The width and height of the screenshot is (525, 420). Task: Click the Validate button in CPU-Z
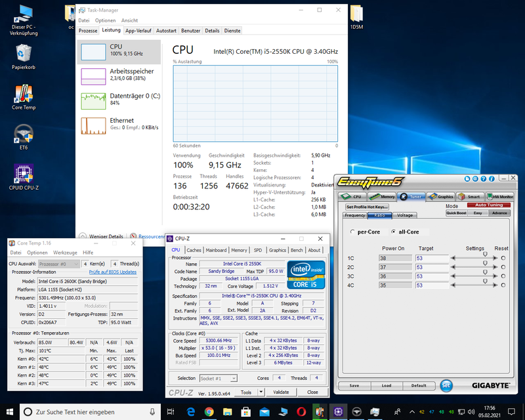click(281, 392)
